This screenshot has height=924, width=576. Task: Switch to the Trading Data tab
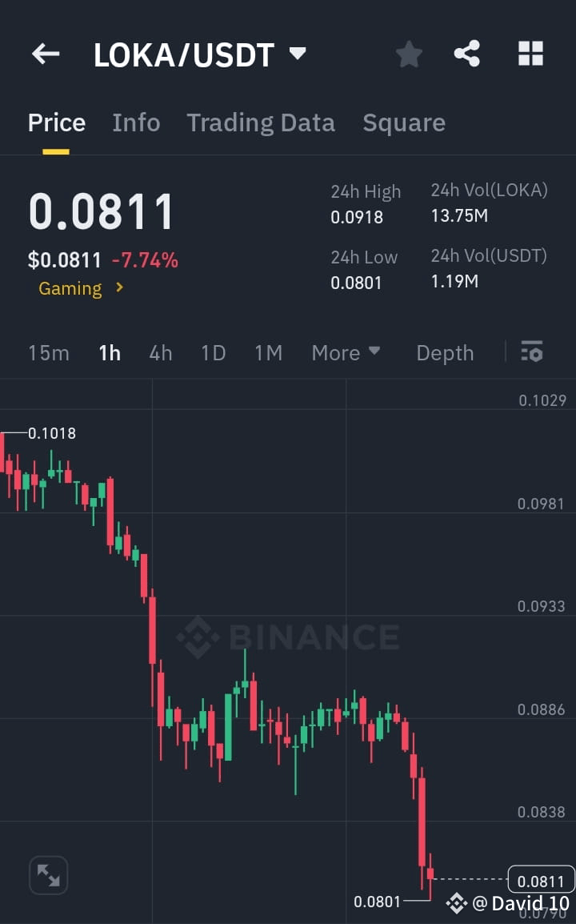point(261,123)
